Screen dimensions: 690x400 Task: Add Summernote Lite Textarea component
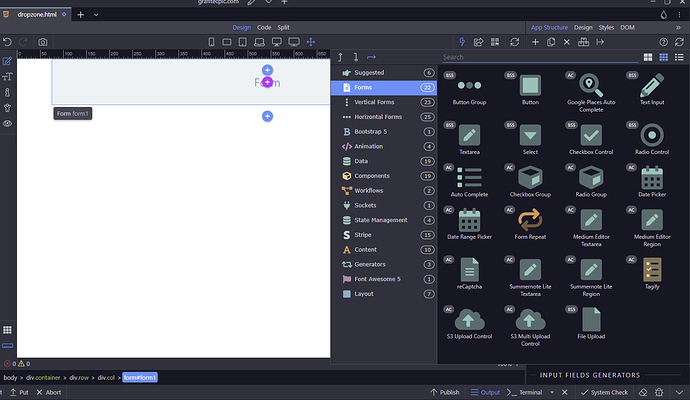click(x=530, y=277)
